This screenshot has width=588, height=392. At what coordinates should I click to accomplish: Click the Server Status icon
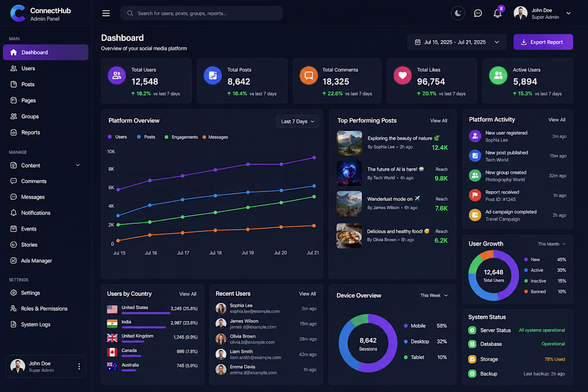tap(473, 330)
